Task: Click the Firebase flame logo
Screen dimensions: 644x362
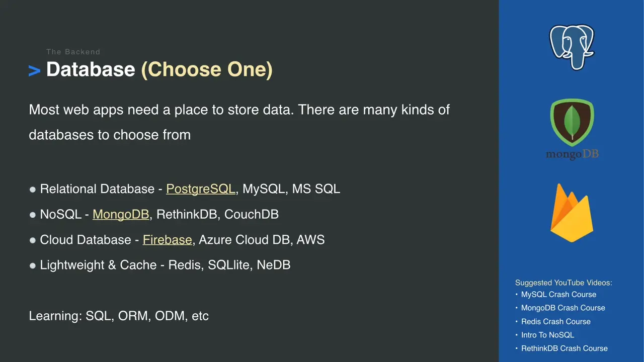Action: pos(572,212)
